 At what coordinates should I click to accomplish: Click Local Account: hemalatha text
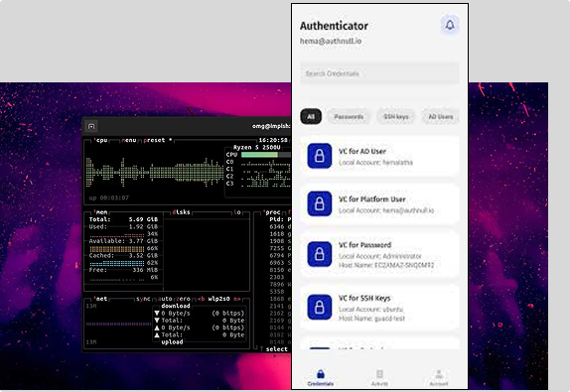[x=376, y=163]
